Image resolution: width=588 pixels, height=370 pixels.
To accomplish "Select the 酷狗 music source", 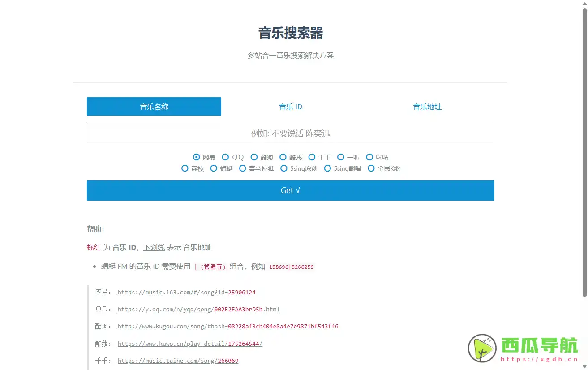I will [254, 157].
